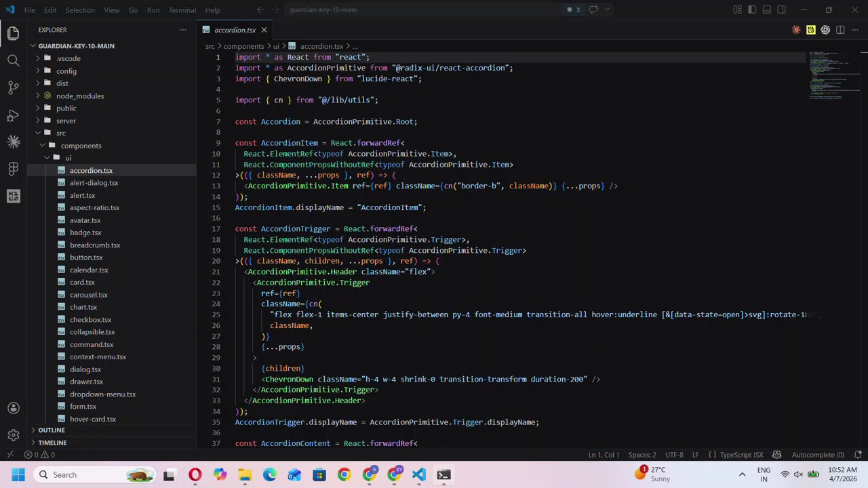Click the code minimap preview
The height and width of the screenshot is (488, 868).
click(833, 76)
